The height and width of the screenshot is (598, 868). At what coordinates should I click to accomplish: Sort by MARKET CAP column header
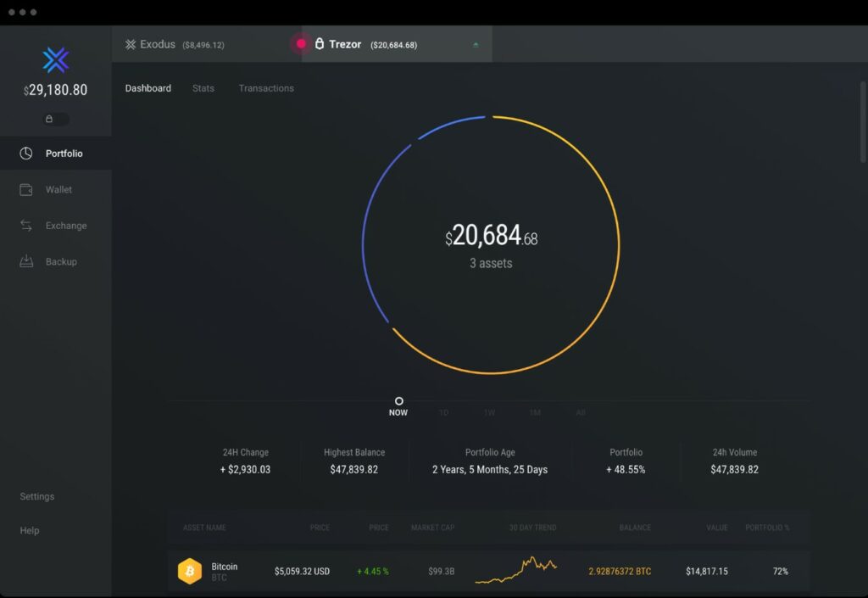pos(433,528)
